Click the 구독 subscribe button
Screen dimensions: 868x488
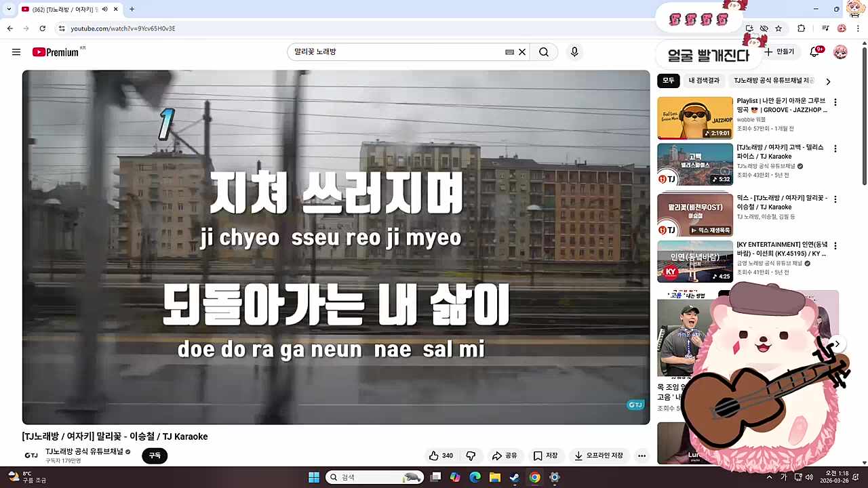coord(155,455)
